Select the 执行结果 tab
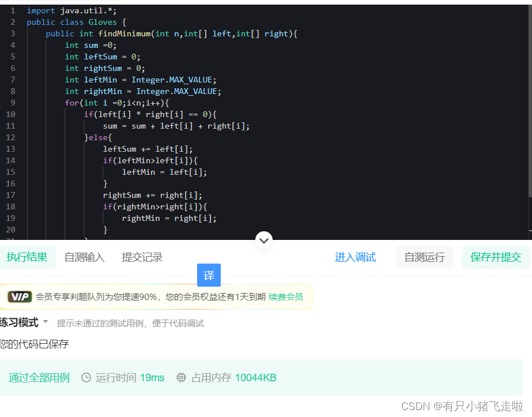The height and width of the screenshot is (417, 532). point(28,257)
